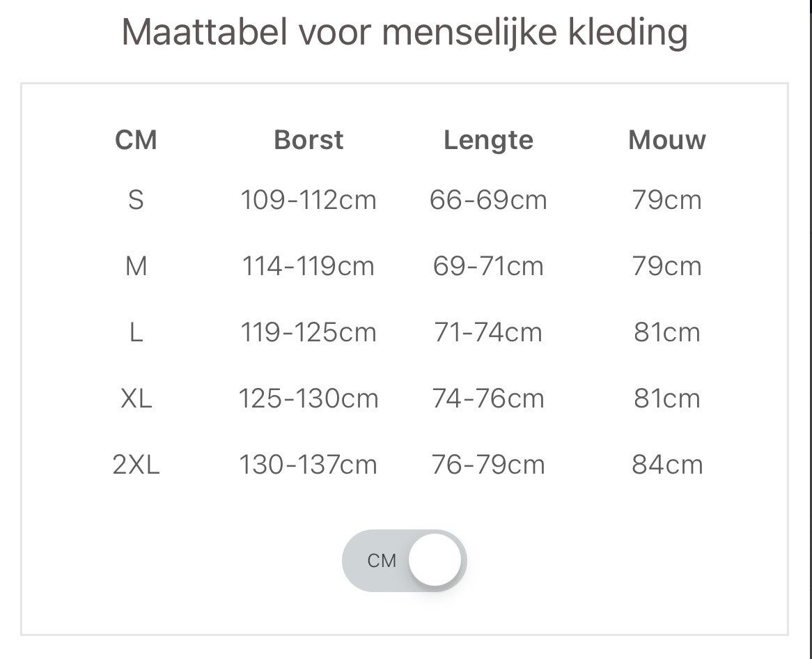812x659 pixels.
Task: Click the Mouw column header
Action: pyautogui.click(x=666, y=140)
